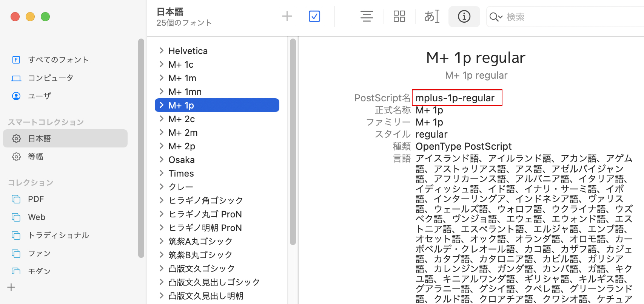Open the モダン collection
The image size is (644, 304).
coord(65,271)
